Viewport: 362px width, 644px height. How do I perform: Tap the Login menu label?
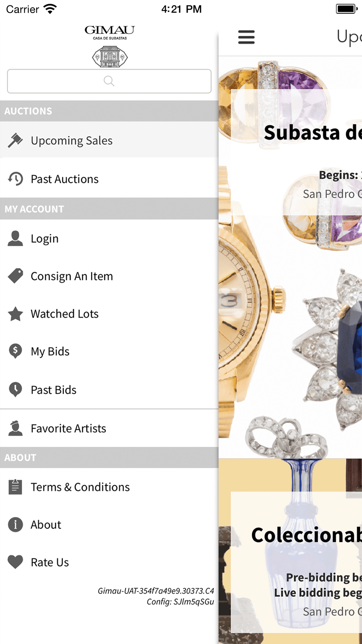pyautogui.click(x=45, y=239)
